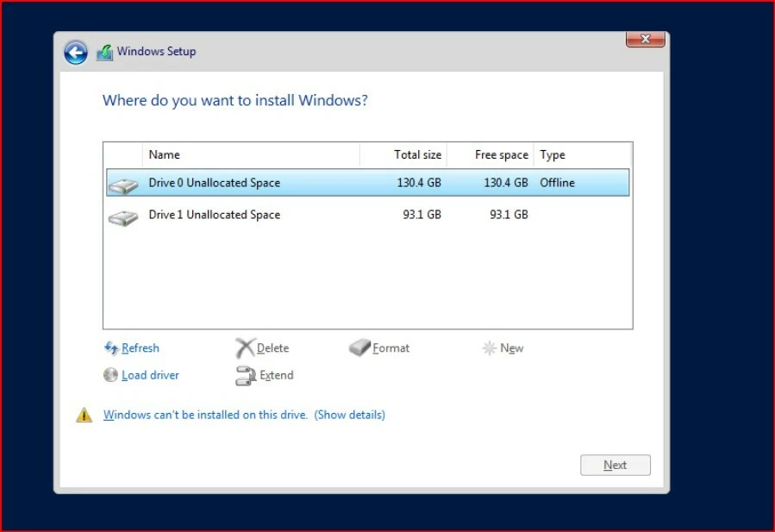Screen dimensions: 775x532
Task: Click the Next button
Action: [x=616, y=466]
